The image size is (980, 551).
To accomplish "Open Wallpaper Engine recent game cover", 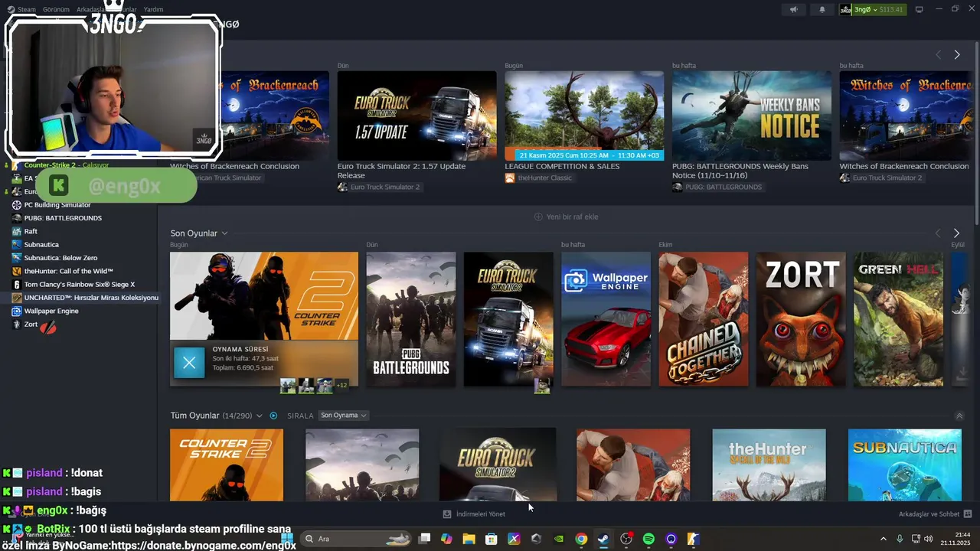I will click(x=606, y=319).
